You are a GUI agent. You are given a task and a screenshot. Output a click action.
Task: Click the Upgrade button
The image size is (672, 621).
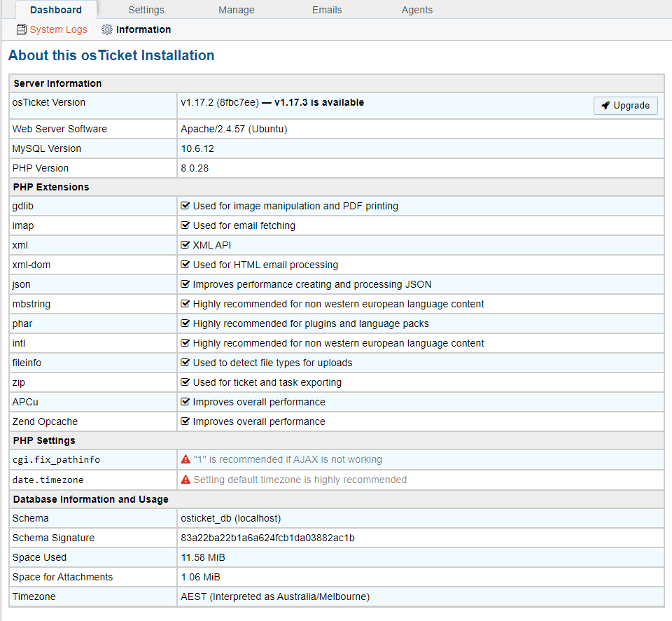click(626, 106)
